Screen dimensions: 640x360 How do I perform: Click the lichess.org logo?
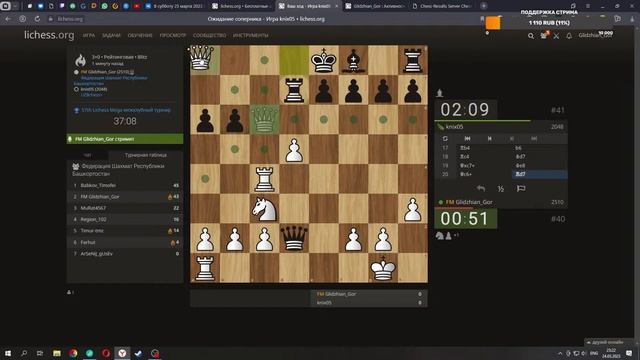[x=49, y=35]
